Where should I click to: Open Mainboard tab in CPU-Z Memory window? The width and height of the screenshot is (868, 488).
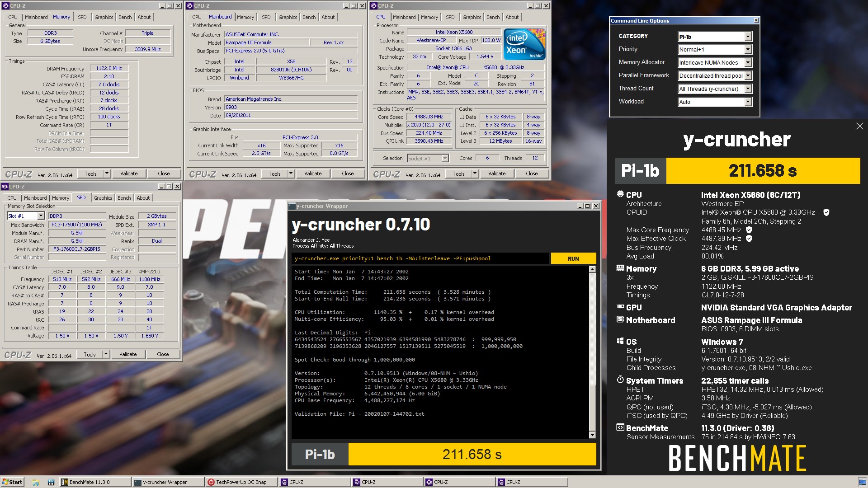36,17
